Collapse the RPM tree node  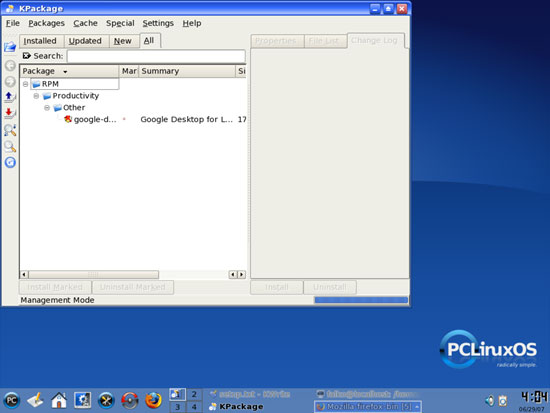tap(25, 84)
